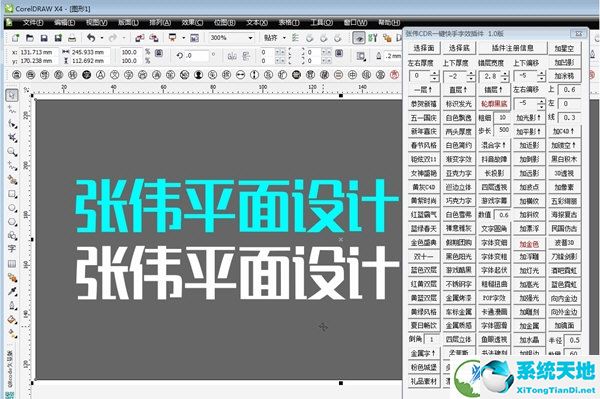This screenshot has width=600, height=399.
Task: Create a new document via toolbar icon
Action: [15, 38]
